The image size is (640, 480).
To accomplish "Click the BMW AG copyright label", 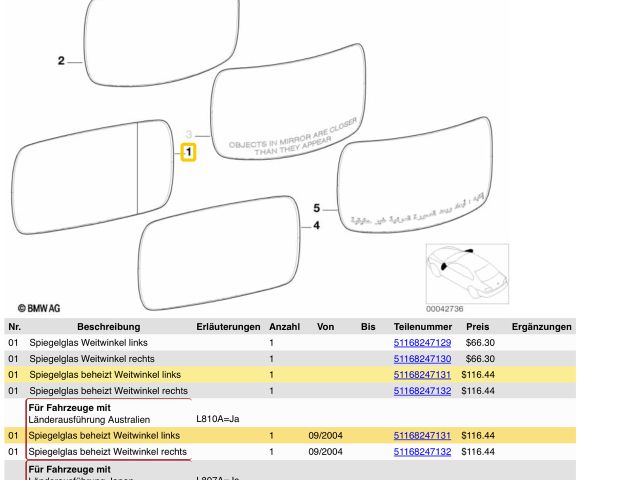I will point(39,309).
